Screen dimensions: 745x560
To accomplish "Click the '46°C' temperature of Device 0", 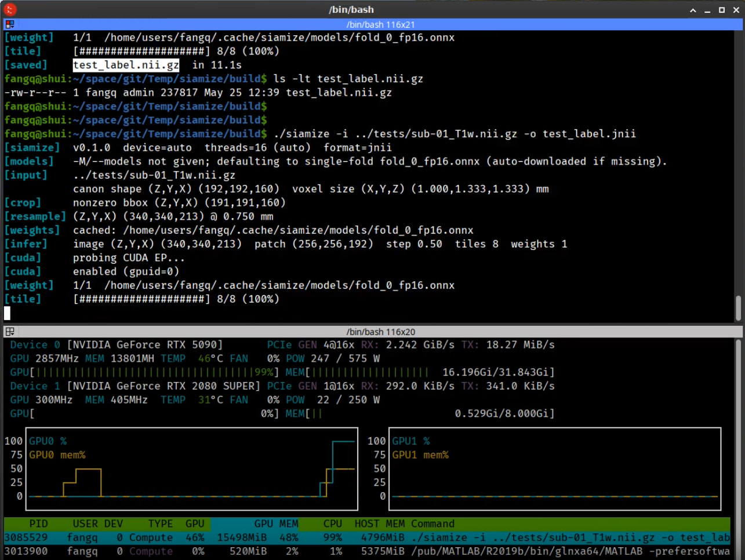I will pos(211,358).
